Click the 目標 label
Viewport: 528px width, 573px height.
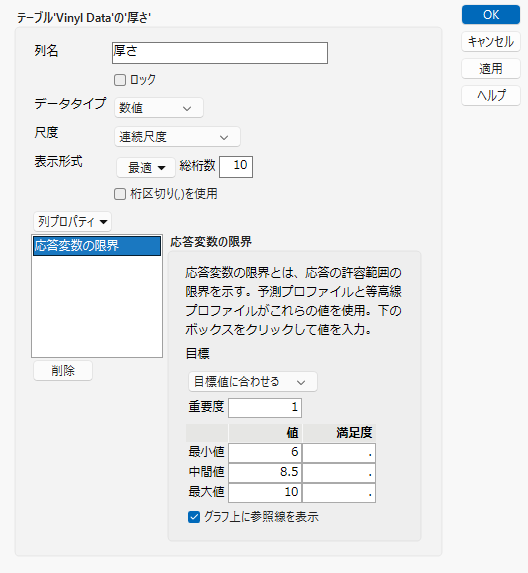198,353
